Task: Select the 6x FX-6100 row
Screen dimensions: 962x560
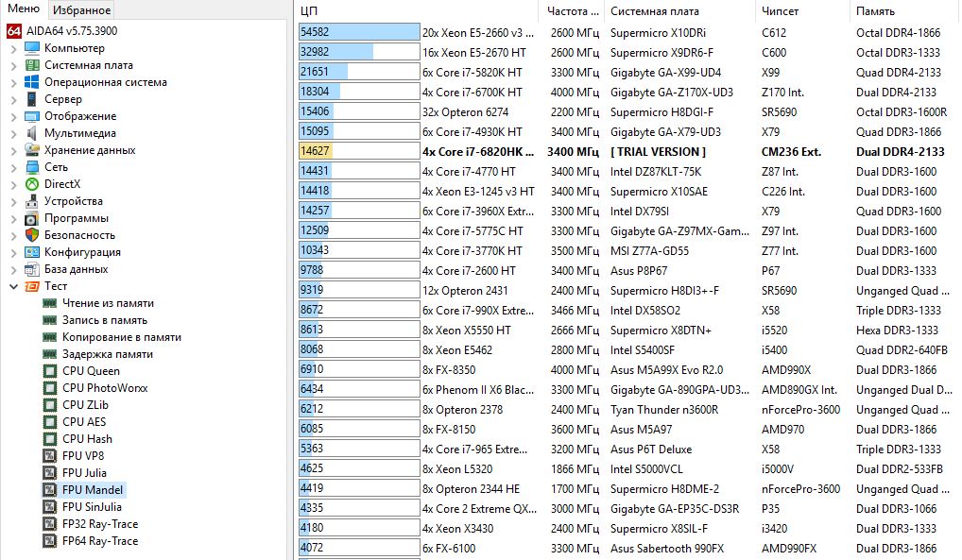Action: coord(628,549)
